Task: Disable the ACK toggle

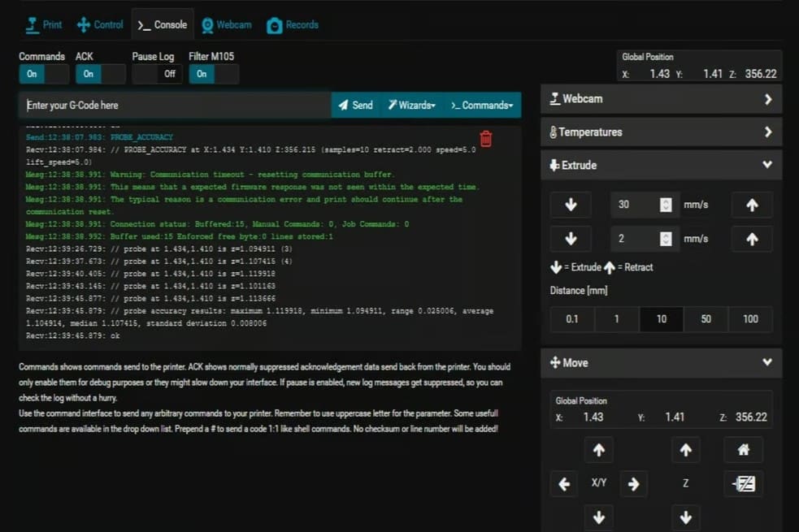Action: click(100, 74)
